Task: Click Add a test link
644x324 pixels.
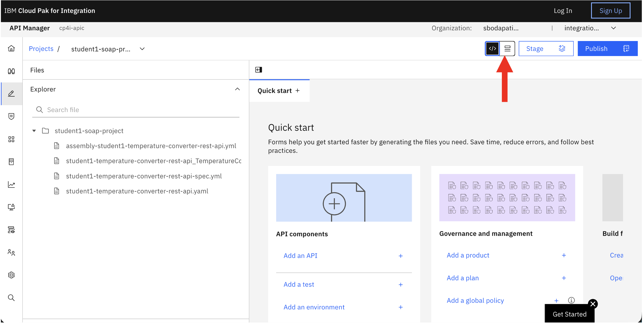Action: click(299, 284)
